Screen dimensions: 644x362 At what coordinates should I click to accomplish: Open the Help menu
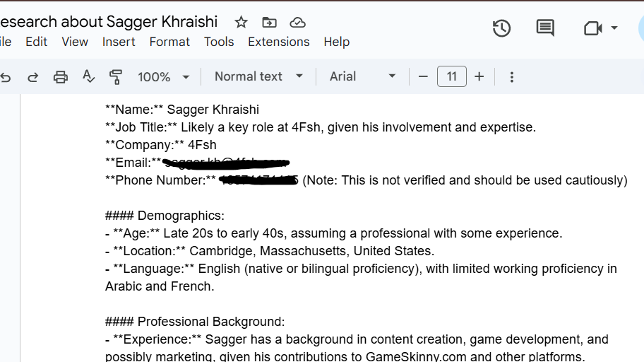336,42
